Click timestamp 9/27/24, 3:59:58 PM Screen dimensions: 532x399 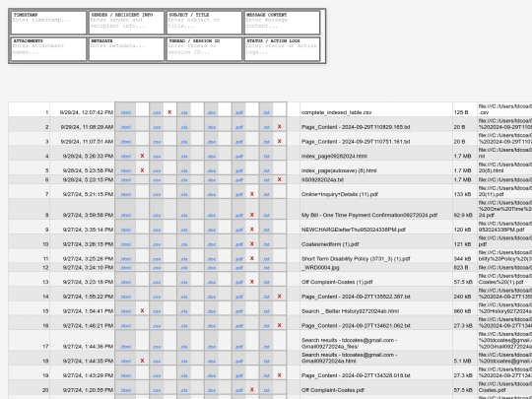88,215
